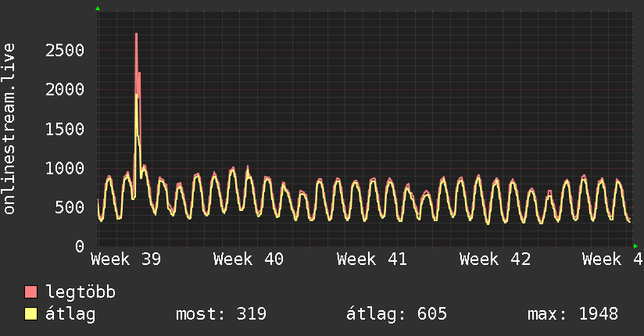The height and width of the screenshot is (336, 644).
Task: Click the tall pink spike peak in Week 39
Action: point(136,34)
